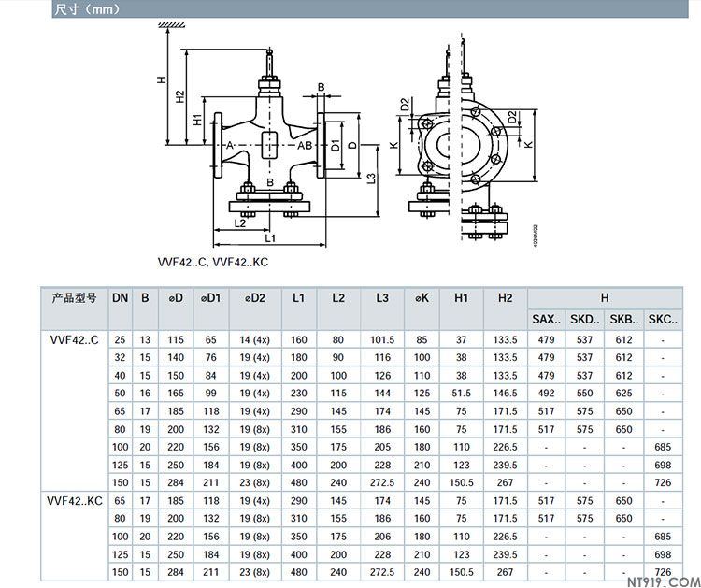Select the SAX.. actuator sub-header
Image resolution: width=701 pixels, height=588 pixels.
[547, 320]
